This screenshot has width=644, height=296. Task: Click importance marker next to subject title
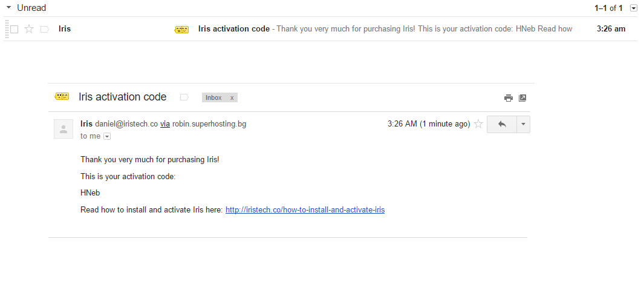[184, 97]
